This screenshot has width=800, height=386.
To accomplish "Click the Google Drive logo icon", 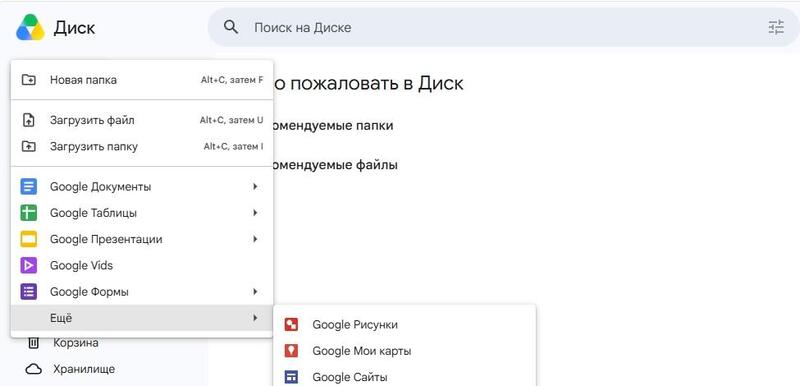I will point(30,27).
